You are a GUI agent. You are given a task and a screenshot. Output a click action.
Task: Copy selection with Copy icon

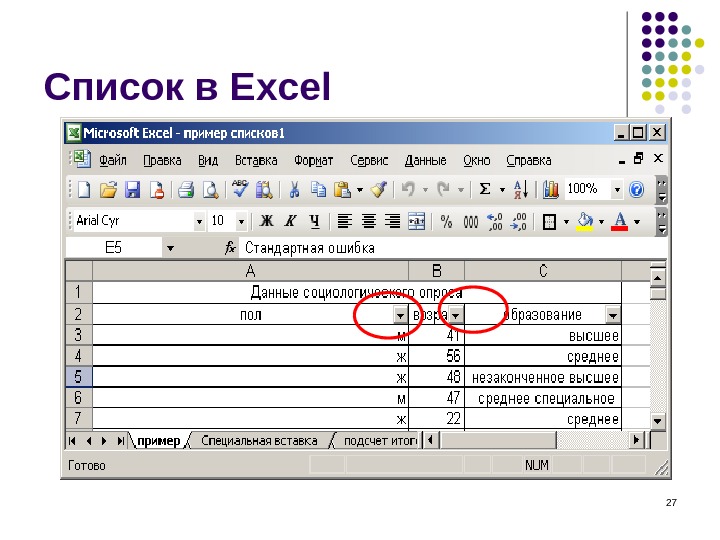318,189
